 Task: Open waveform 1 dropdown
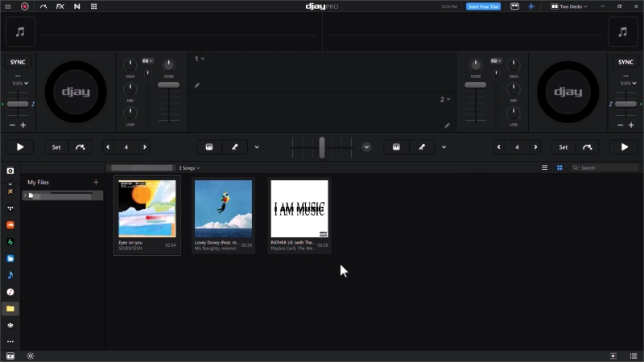[x=200, y=59]
